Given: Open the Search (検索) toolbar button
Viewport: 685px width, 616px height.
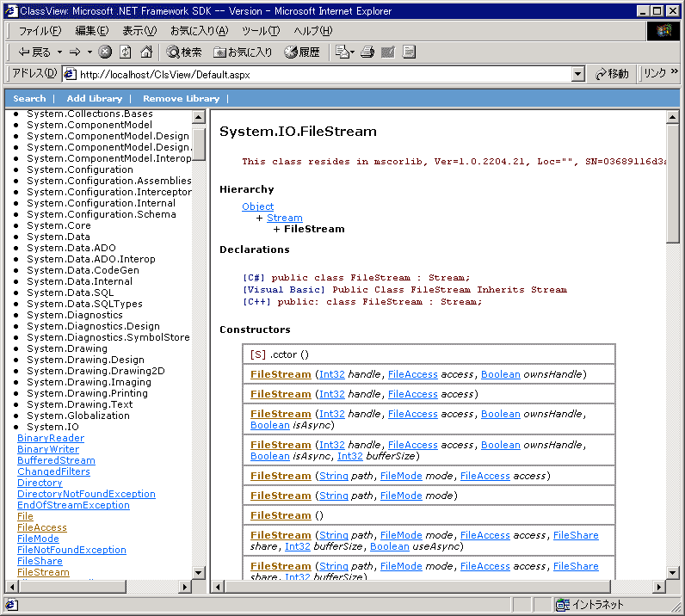Looking at the screenshot, I should [184, 52].
